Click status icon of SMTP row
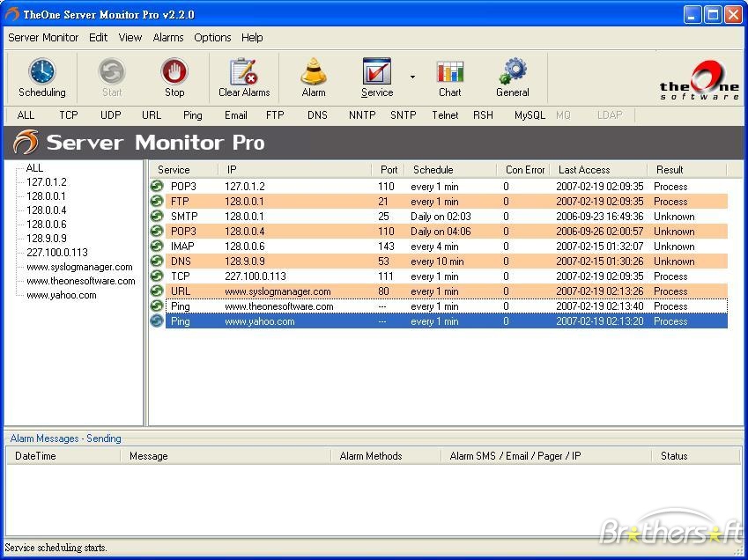This screenshot has height=560, width=748. [x=157, y=217]
